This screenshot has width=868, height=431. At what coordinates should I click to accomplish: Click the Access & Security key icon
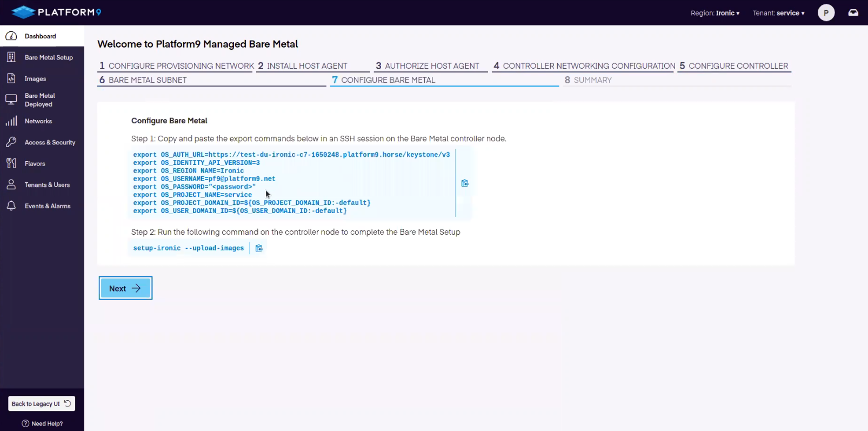point(11,142)
